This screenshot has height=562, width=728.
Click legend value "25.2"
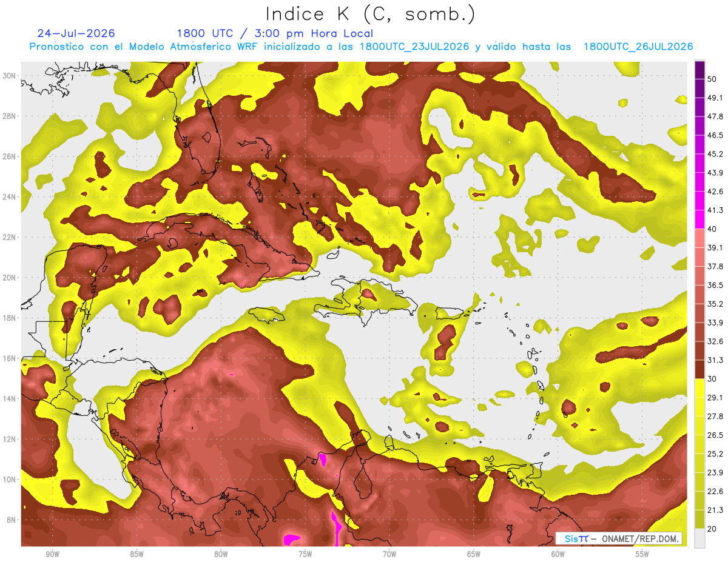[x=715, y=453]
